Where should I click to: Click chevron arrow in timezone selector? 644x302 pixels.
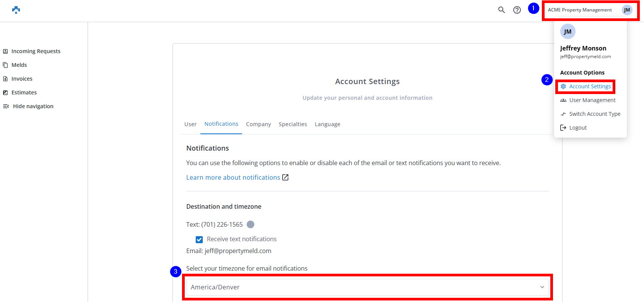click(542, 287)
